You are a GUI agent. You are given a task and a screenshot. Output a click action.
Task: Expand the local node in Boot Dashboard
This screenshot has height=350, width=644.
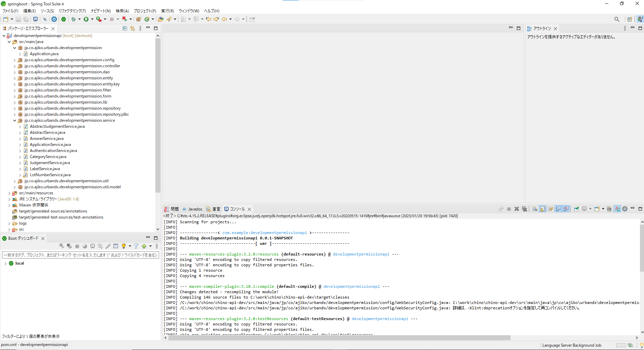click(5, 263)
